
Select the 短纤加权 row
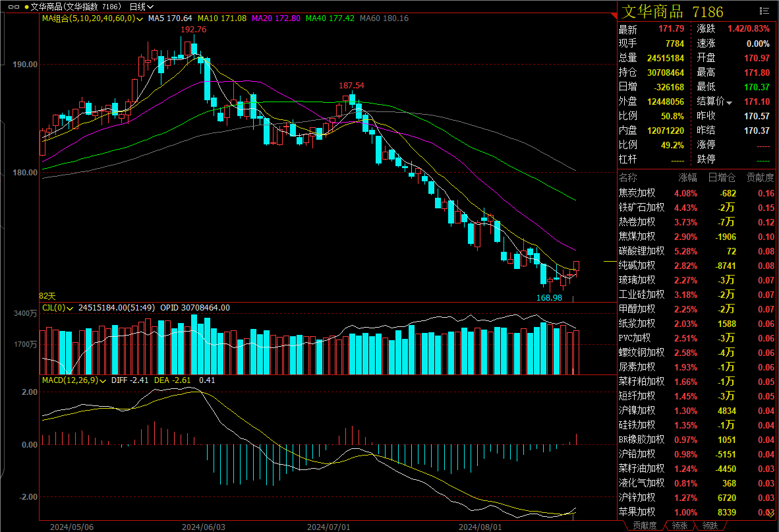697,396
